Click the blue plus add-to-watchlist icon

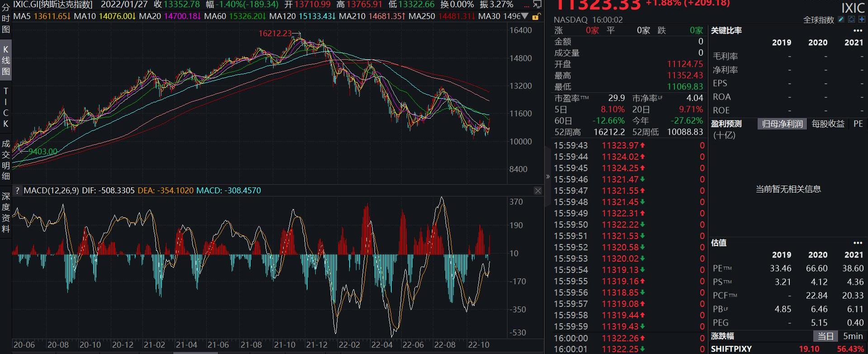click(862, 19)
